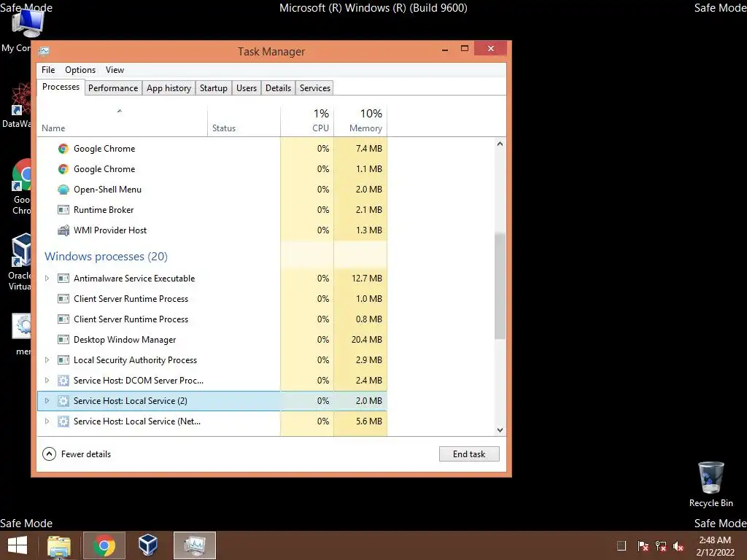This screenshot has height=560, width=747.
Task: Expand Service Host: DCOM Server Proc... row
Action: coord(47,381)
